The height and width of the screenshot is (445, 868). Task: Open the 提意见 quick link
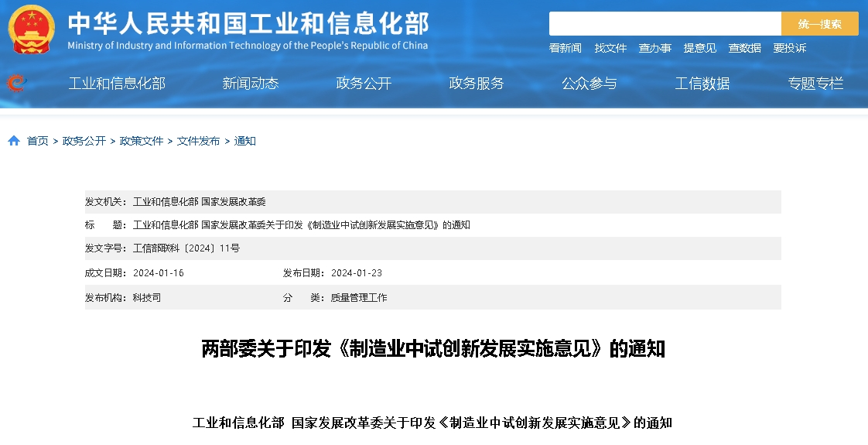click(699, 48)
